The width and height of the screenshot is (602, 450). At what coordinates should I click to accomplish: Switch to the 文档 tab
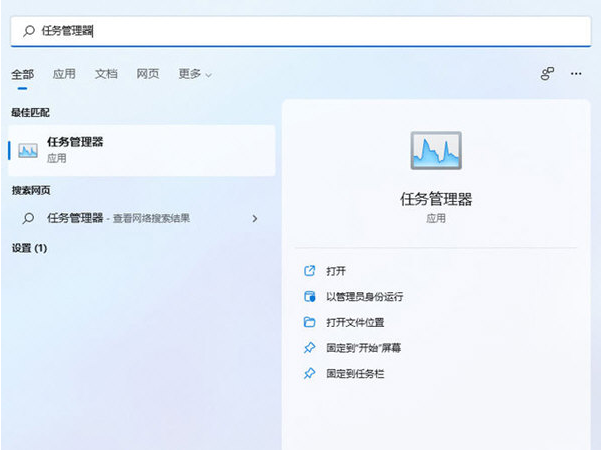click(x=106, y=74)
